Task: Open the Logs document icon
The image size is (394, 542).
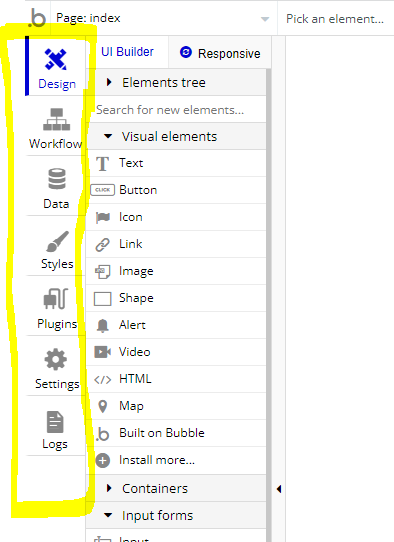Action: click(x=55, y=422)
